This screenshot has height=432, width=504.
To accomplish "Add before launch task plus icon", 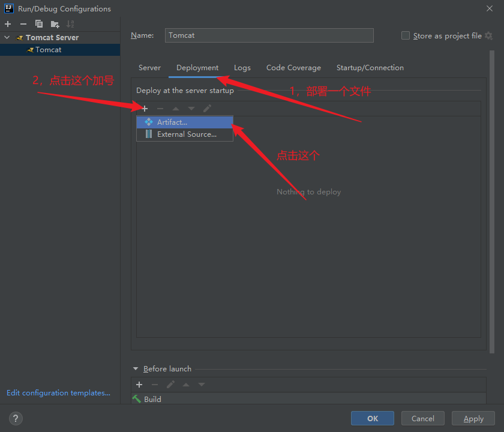I will pyautogui.click(x=139, y=385).
